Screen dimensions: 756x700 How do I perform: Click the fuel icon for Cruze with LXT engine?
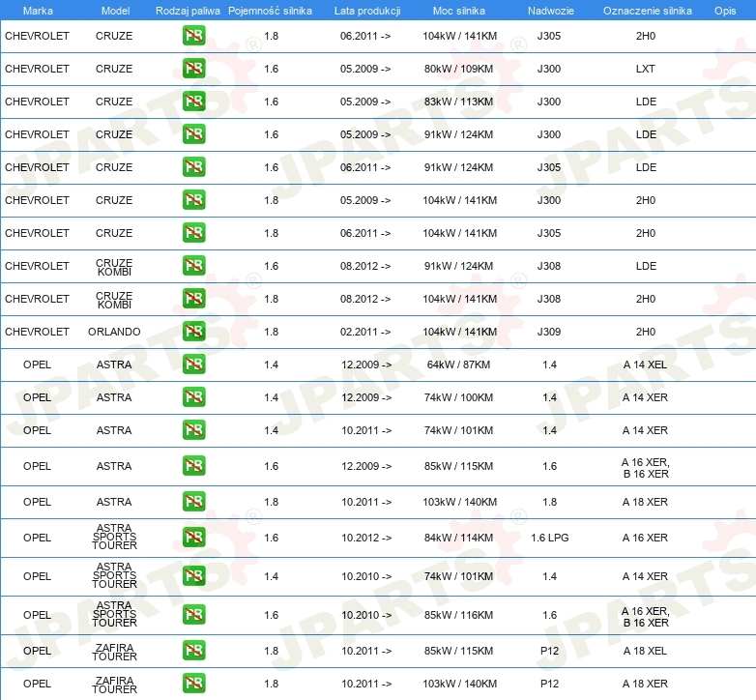(193, 69)
